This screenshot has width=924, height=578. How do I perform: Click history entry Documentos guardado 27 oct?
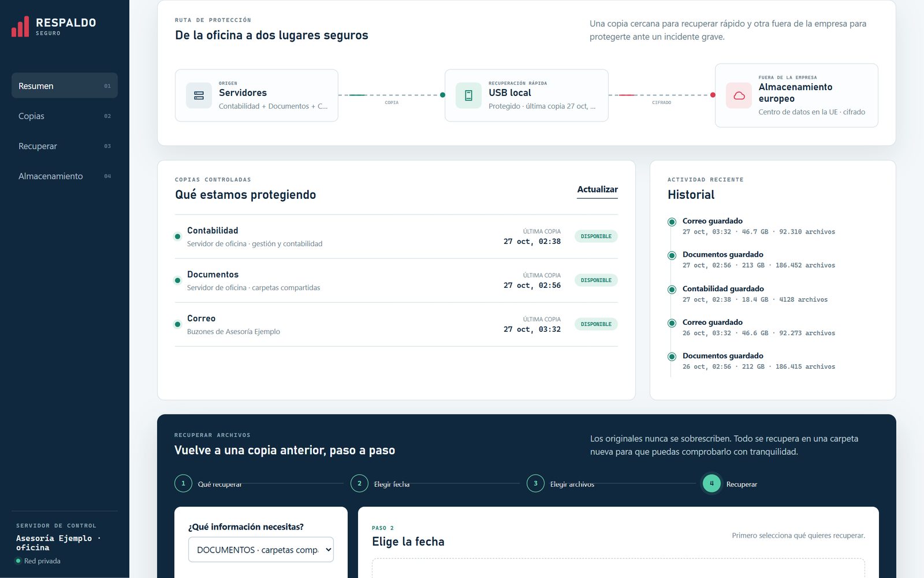759,260
